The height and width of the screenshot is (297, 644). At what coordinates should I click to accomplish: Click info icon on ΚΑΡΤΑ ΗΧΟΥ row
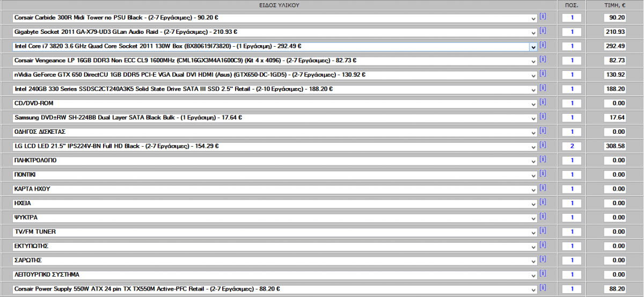[543, 188]
